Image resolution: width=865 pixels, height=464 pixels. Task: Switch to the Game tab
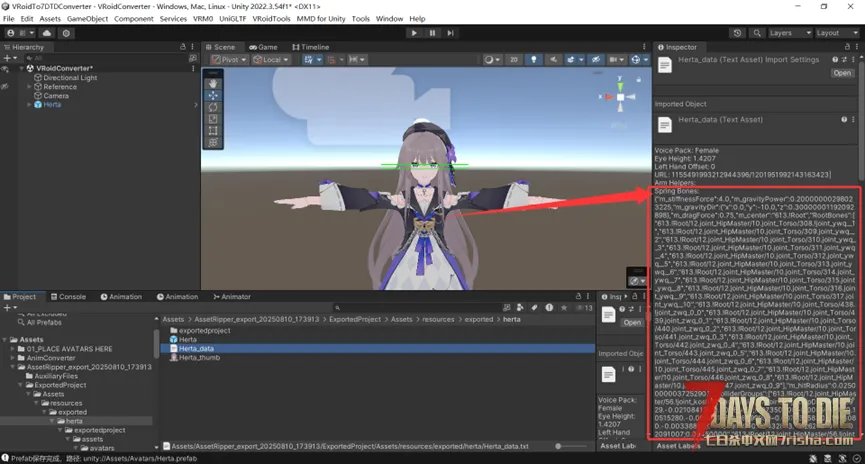tap(263, 47)
